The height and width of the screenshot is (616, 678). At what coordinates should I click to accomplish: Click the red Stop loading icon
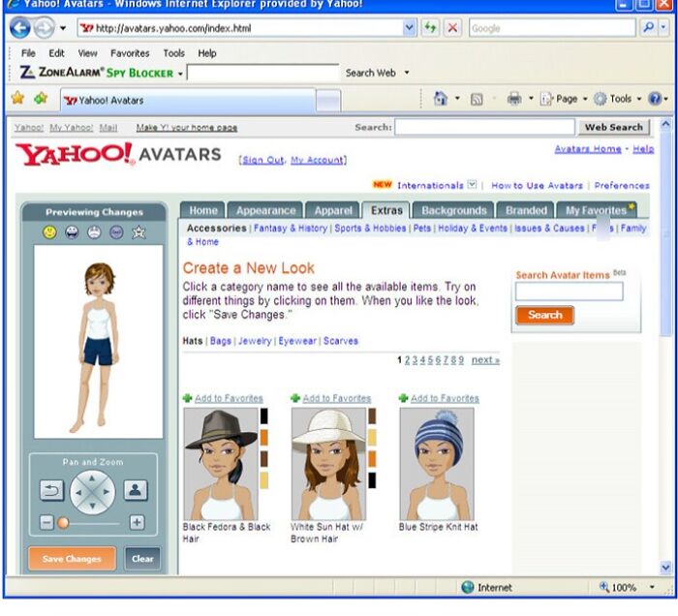[x=452, y=28]
